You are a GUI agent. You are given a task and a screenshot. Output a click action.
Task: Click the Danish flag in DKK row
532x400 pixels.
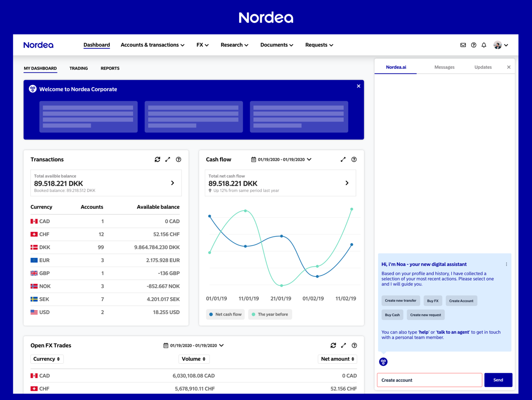pyautogui.click(x=34, y=247)
